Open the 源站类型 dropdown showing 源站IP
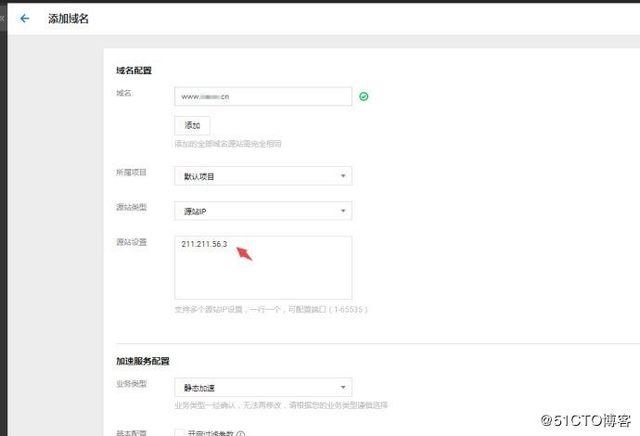The width and height of the screenshot is (640, 436). 263,211
